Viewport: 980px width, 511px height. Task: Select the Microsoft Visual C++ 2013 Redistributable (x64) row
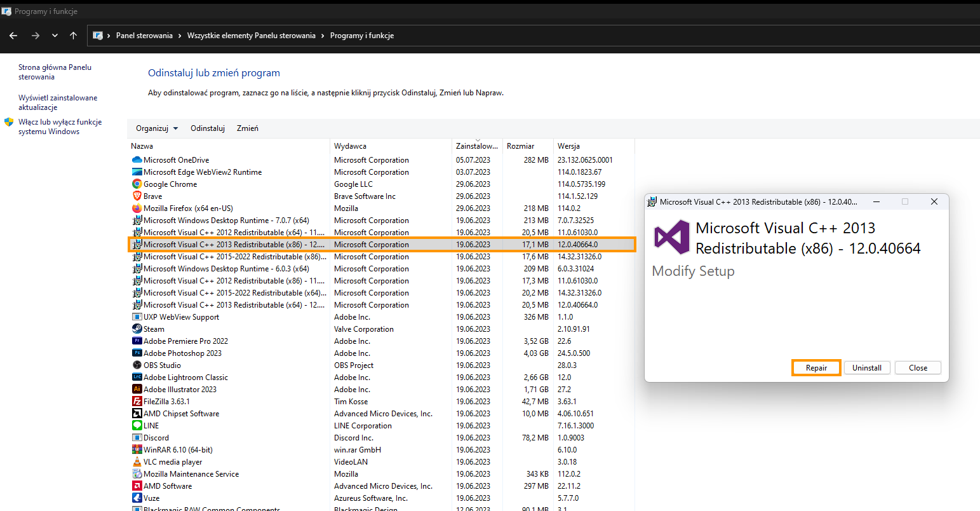[x=381, y=305]
